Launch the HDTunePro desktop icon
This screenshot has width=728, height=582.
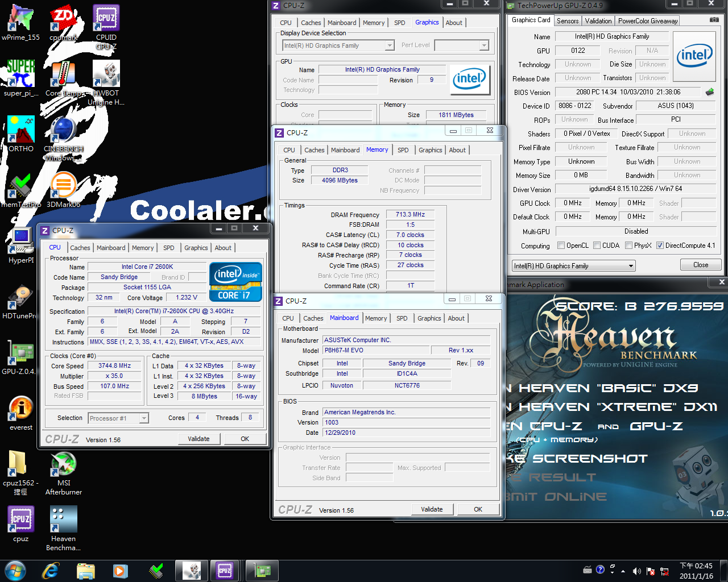pyautogui.click(x=21, y=301)
